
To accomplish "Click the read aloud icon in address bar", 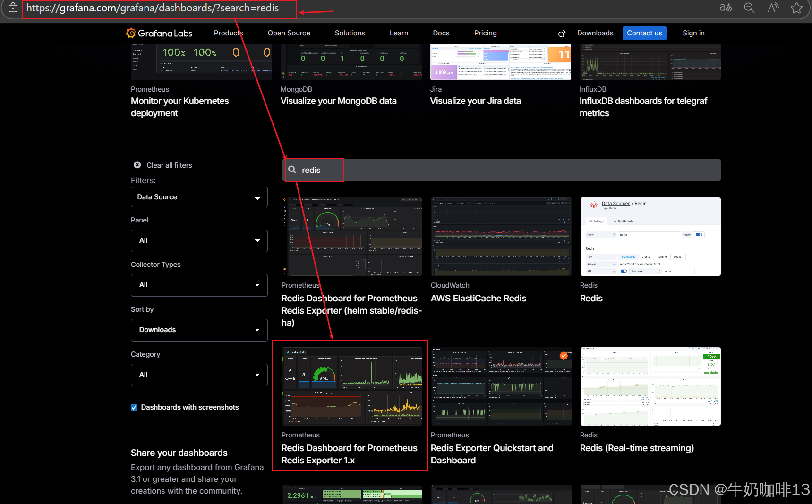I will (773, 8).
